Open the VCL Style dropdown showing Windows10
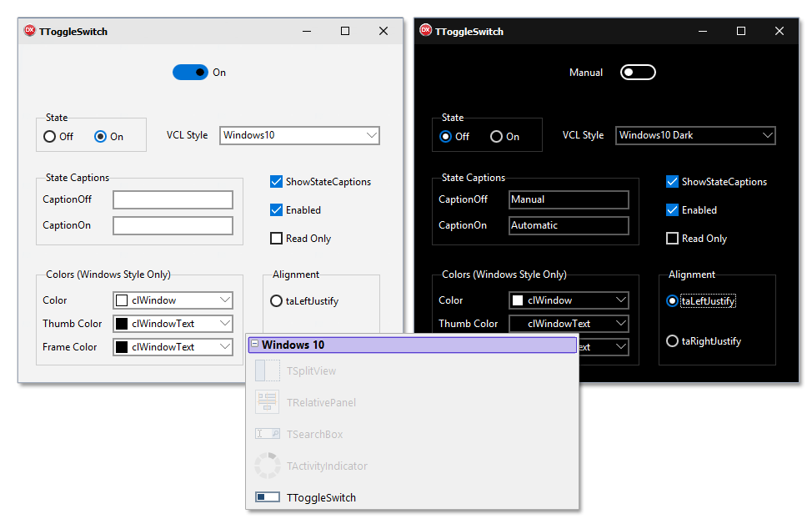812x519 pixels. pyautogui.click(x=299, y=135)
